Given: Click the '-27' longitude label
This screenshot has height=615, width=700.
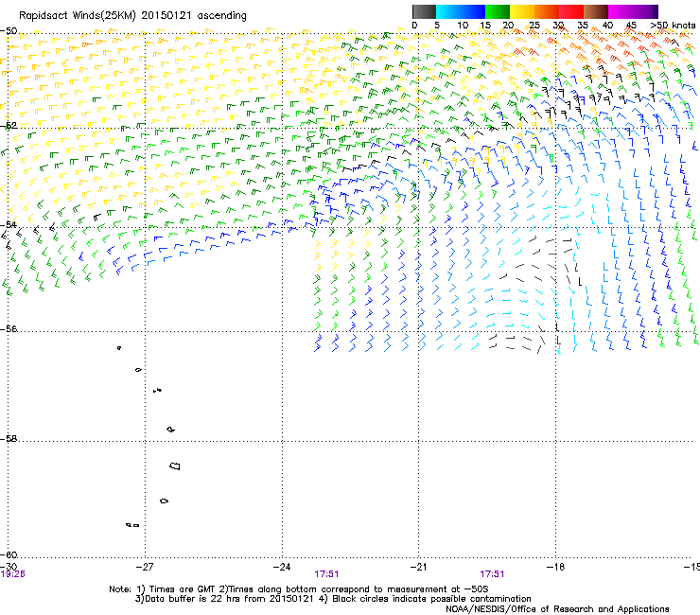Looking at the screenshot, I should 144,567.
